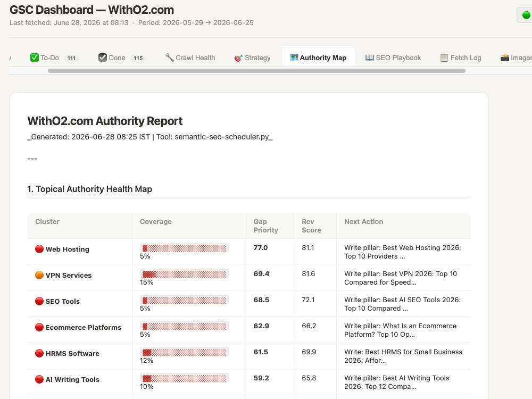Click the Best HRMS for Small Business text

pos(403,356)
